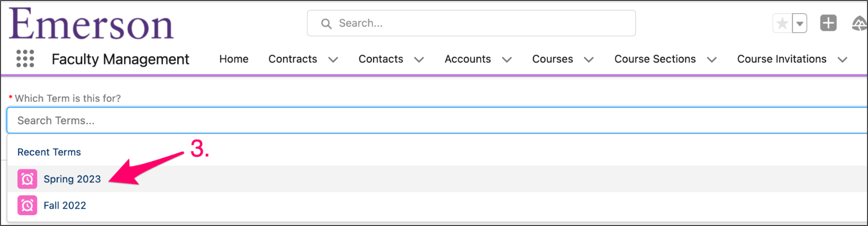This screenshot has height=226, width=868.
Task: Expand the Course Sections chevron
Action: click(x=712, y=60)
